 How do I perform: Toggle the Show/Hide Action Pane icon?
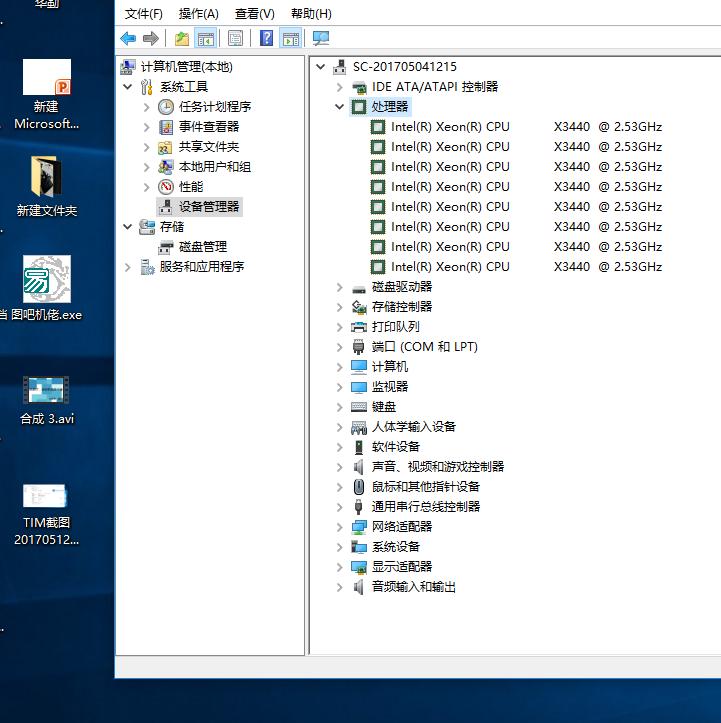[290, 38]
